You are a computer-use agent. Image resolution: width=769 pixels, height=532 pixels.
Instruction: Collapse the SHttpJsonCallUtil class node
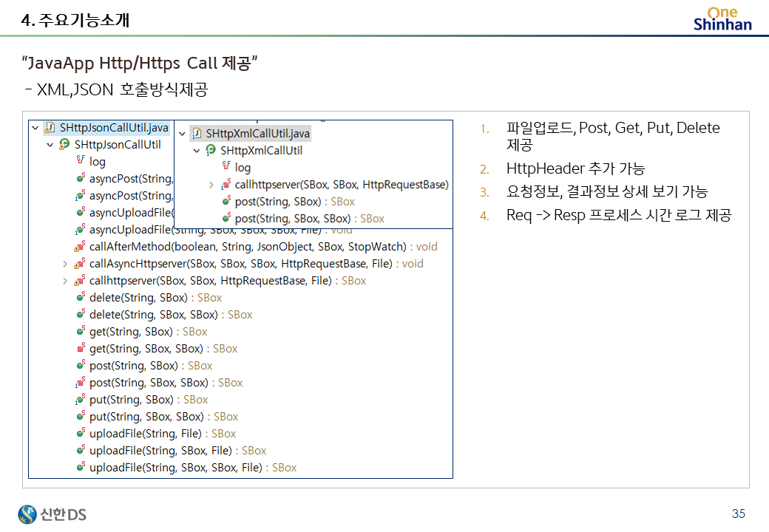point(50,145)
